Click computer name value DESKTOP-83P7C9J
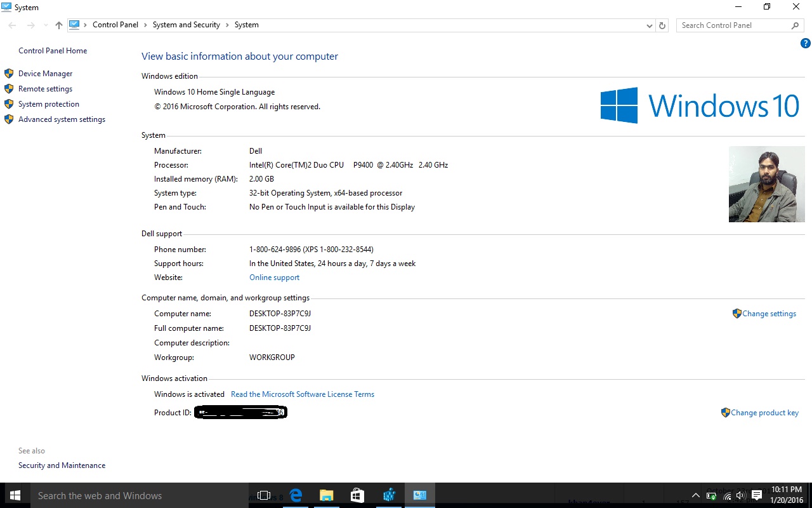 (280, 314)
